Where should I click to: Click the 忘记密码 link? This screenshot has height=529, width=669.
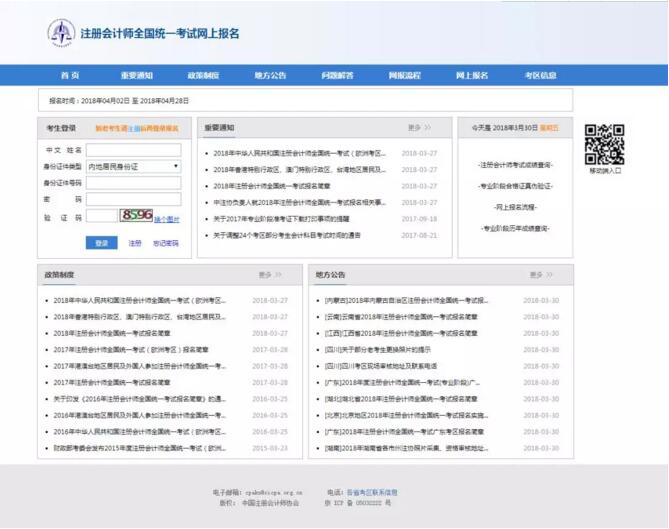point(166,243)
